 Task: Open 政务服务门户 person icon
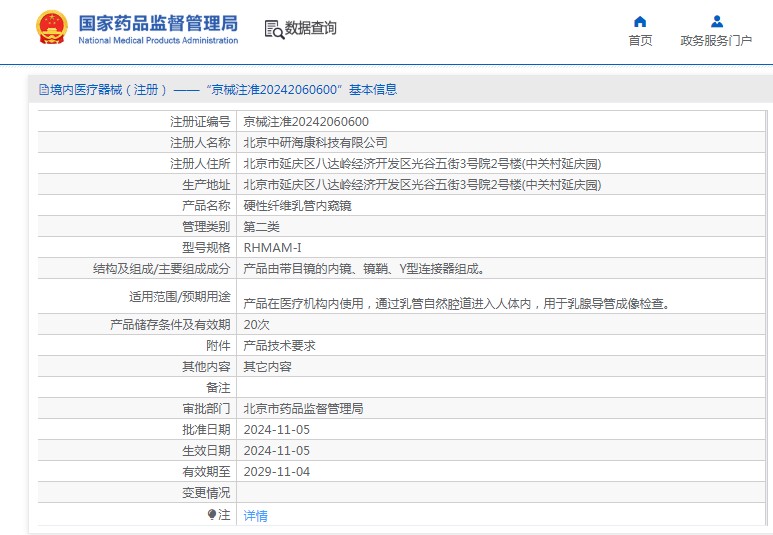click(x=717, y=22)
